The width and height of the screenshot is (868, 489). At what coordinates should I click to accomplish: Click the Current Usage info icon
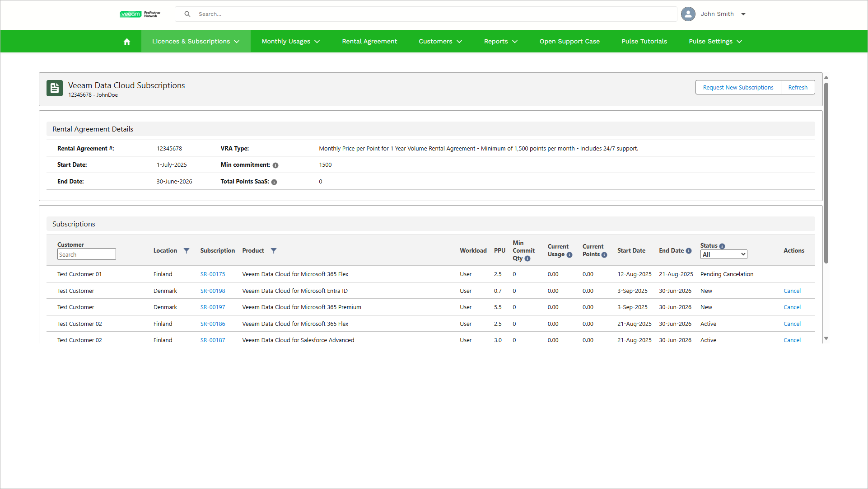(569, 255)
